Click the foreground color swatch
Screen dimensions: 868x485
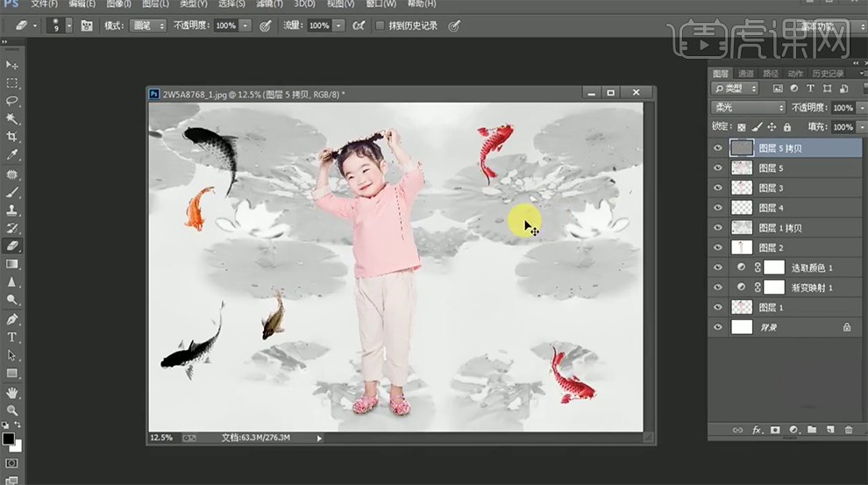(x=8, y=439)
